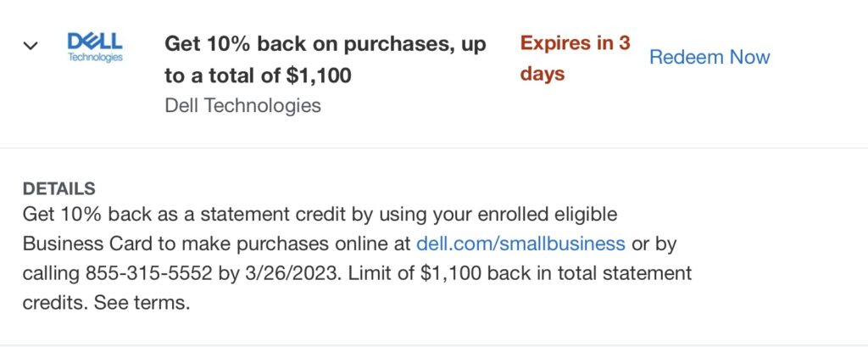This screenshot has height=347, width=868.
Task: Click the Dell Technologies logo
Action: click(x=95, y=48)
